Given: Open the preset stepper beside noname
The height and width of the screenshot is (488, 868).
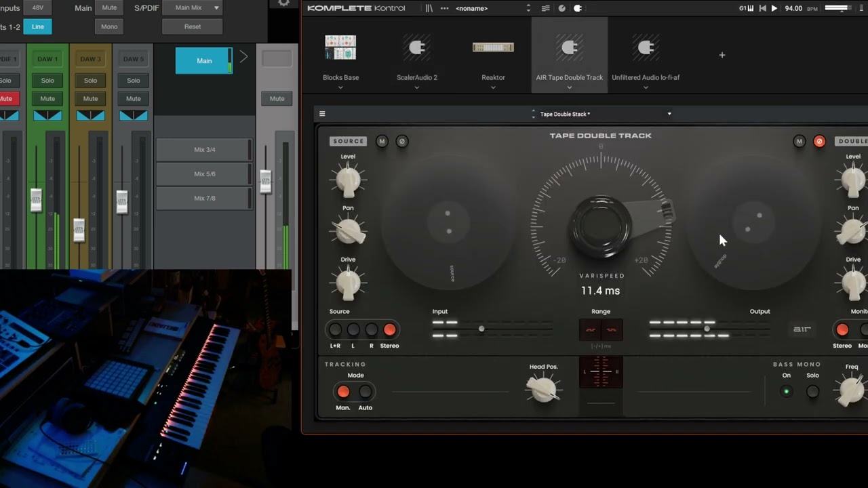Looking at the screenshot, I should point(528,8).
